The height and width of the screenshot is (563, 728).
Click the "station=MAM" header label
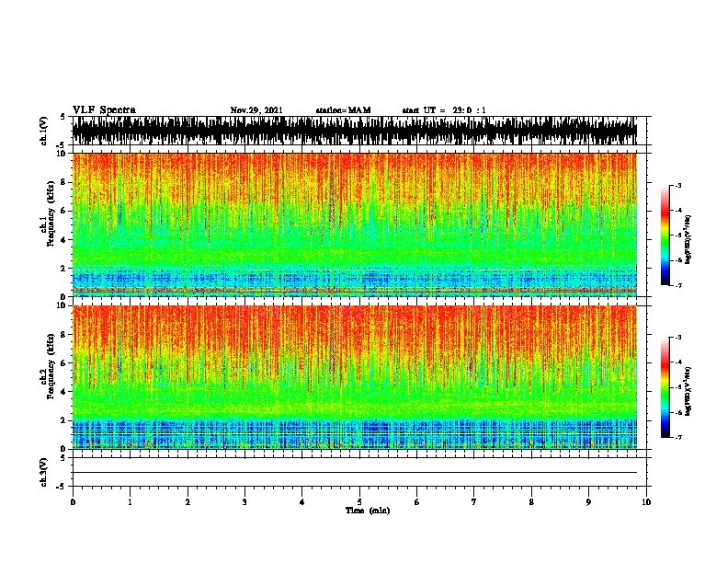pyautogui.click(x=343, y=110)
